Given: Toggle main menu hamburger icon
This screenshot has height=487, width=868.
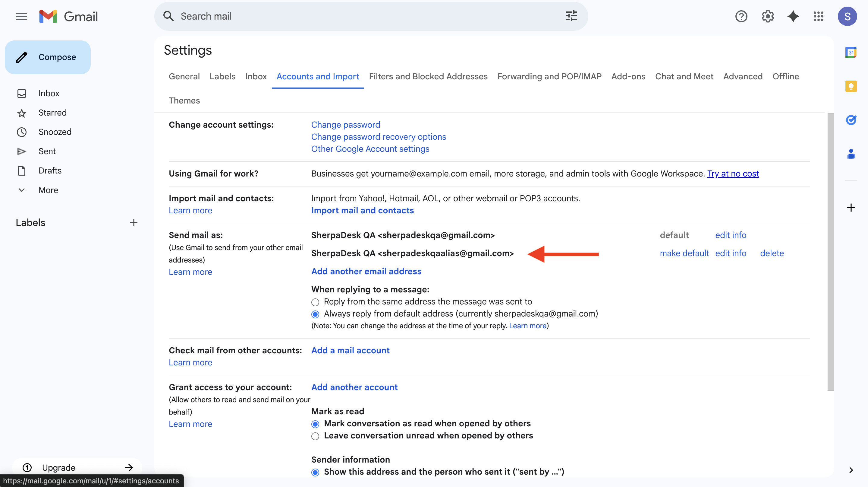Looking at the screenshot, I should 22,16.
